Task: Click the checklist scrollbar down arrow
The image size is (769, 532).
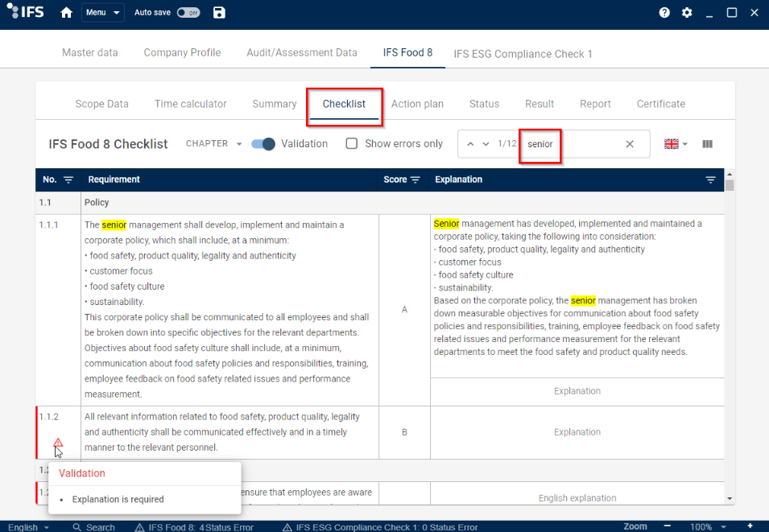Action: pyautogui.click(x=730, y=499)
